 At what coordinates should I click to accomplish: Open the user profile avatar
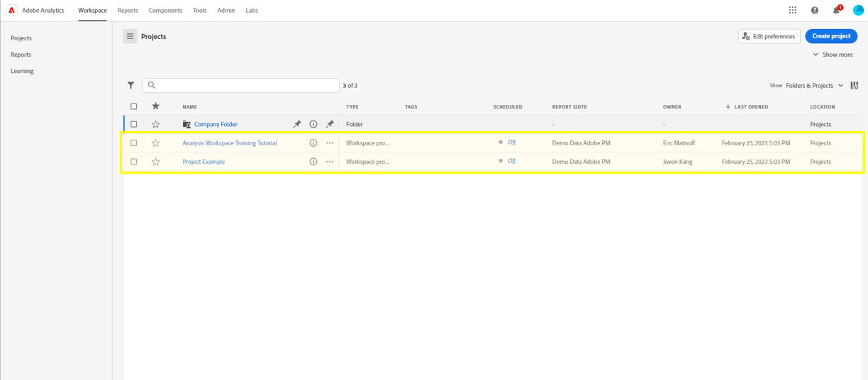(858, 10)
